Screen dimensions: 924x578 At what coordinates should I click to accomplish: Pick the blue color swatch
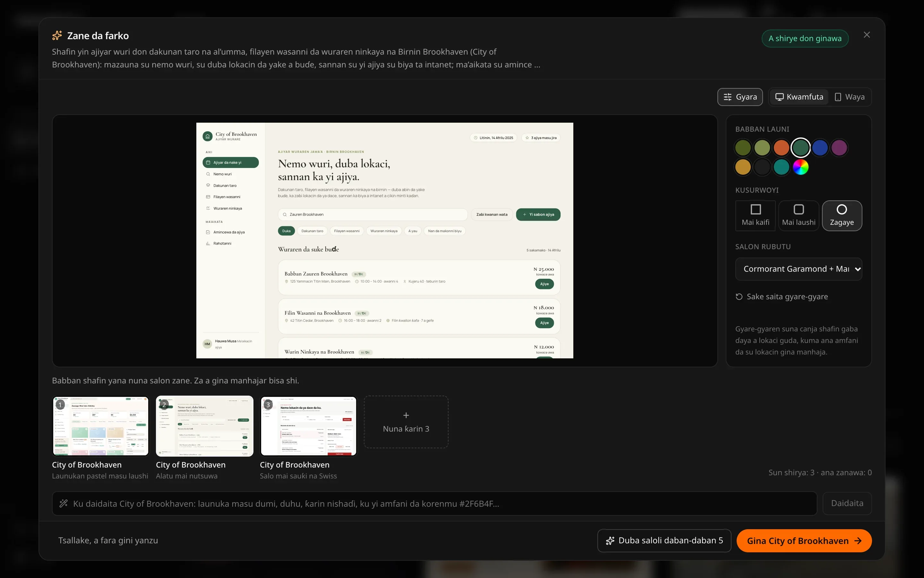820,148
